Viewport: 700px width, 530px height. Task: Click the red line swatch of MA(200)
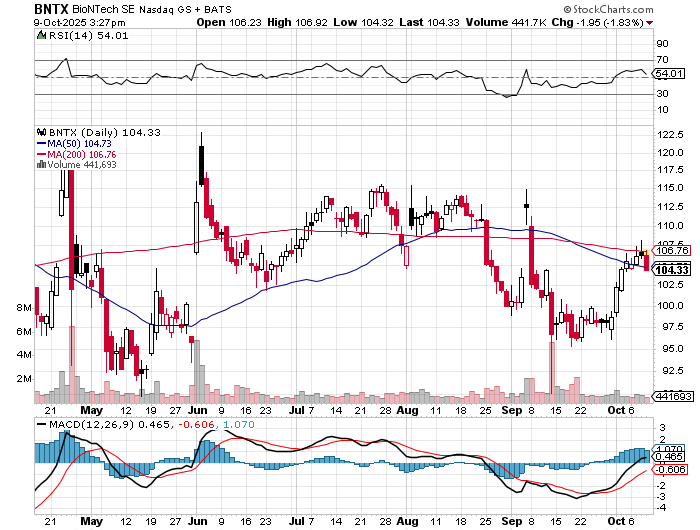pos(42,154)
